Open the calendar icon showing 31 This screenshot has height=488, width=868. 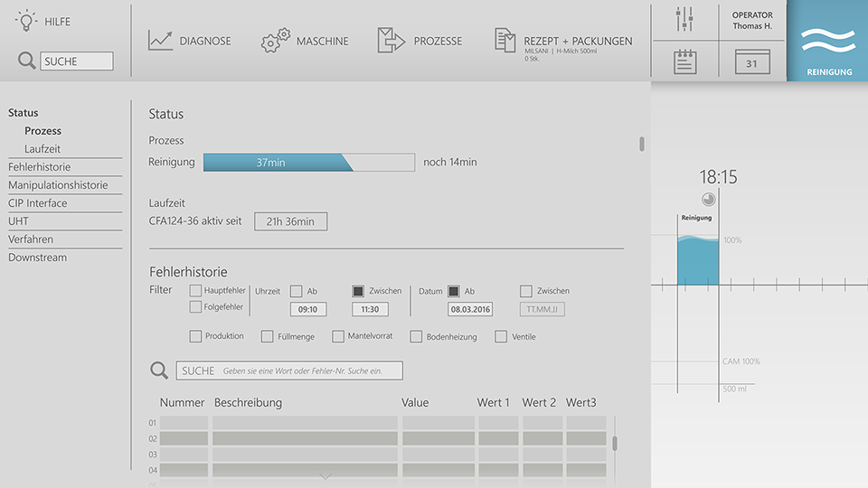coord(752,62)
